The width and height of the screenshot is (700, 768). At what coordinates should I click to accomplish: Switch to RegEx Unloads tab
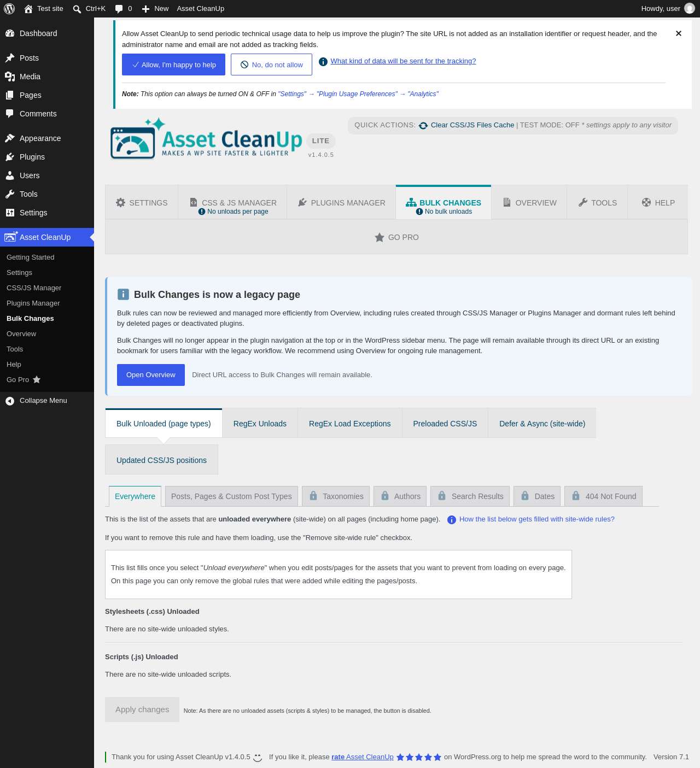(x=260, y=424)
